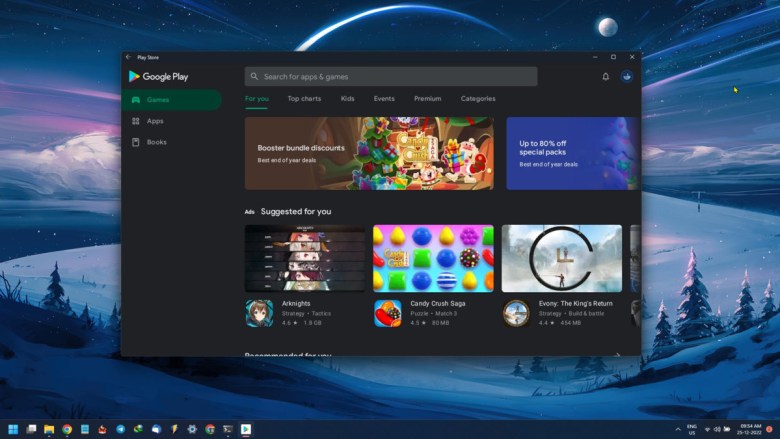Switch to the Kids tab
The image size is (780, 439).
(348, 99)
